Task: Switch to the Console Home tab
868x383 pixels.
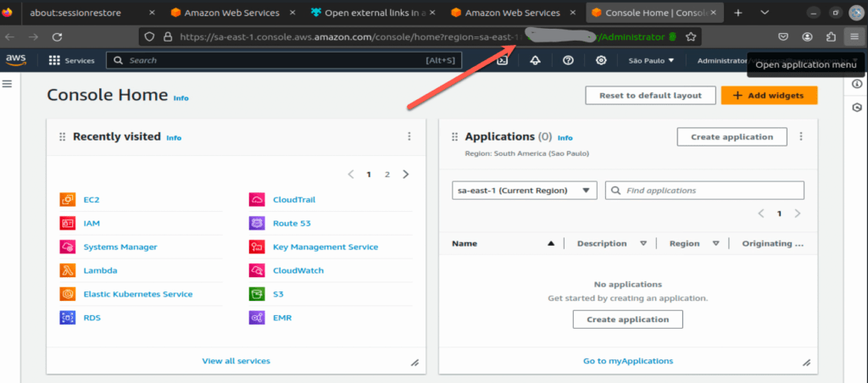Action: click(655, 12)
